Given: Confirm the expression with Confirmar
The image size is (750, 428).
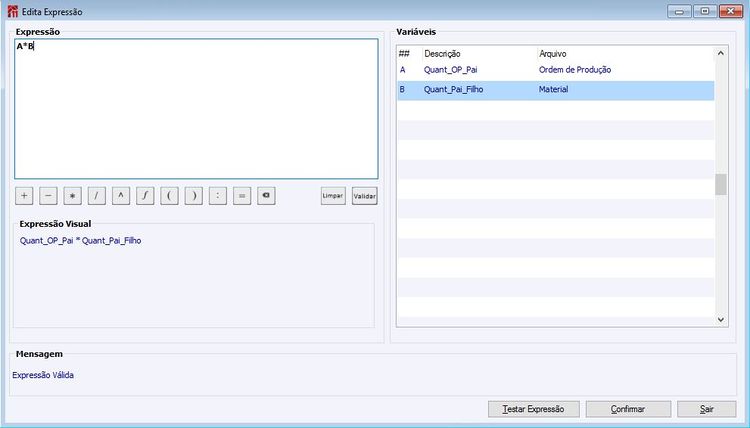Looking at the screenshot, I should (x=628, y=409).
